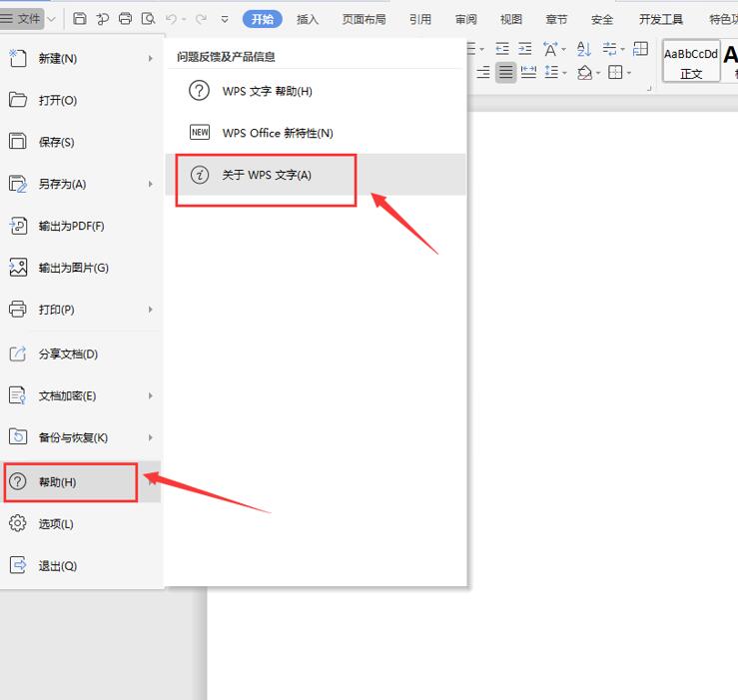Choose 打开(O) in the file menu

point(81,100)
